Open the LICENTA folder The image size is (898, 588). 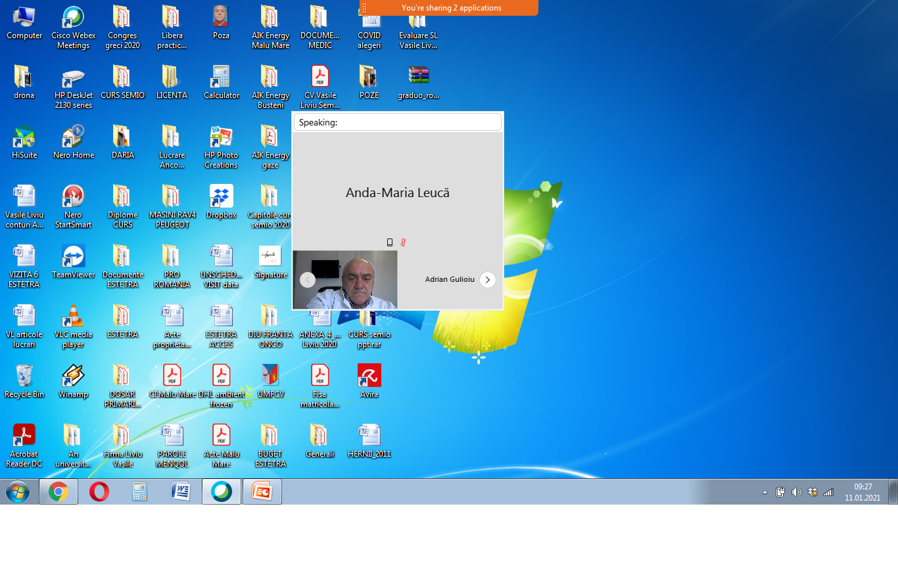point(172,82)
